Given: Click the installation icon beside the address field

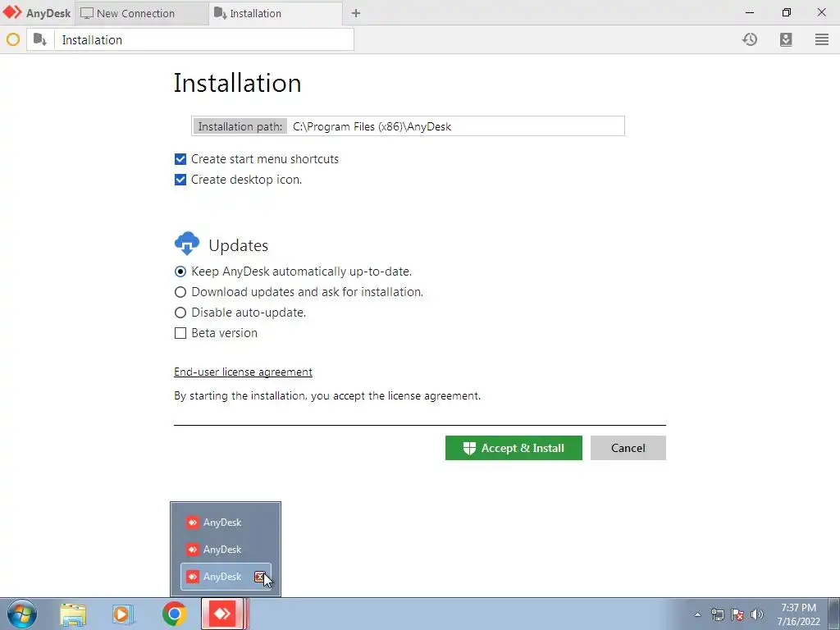Looking at the screenshot, I should (40, 39).
